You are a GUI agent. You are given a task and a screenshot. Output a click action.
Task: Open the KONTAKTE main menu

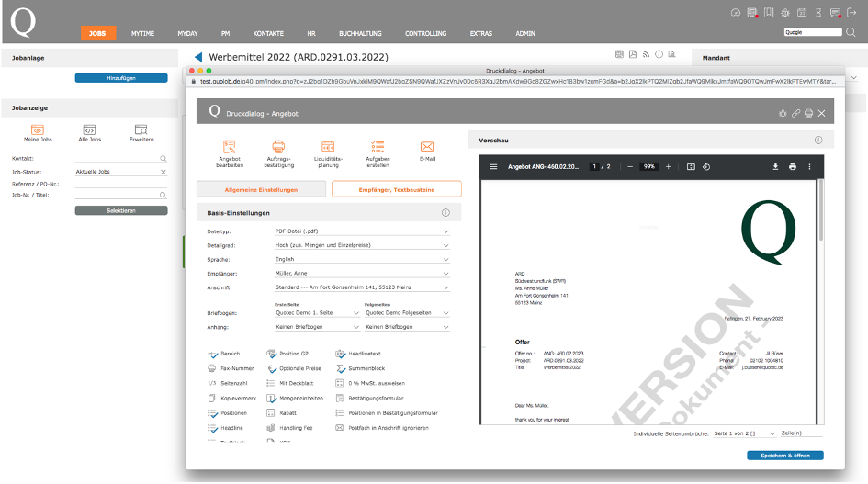pos(268,33)
